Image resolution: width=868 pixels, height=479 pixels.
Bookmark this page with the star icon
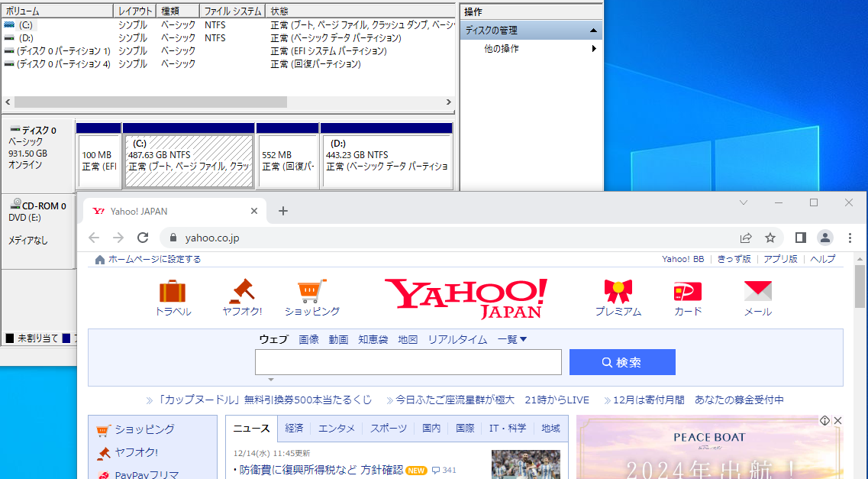point(770,238)
